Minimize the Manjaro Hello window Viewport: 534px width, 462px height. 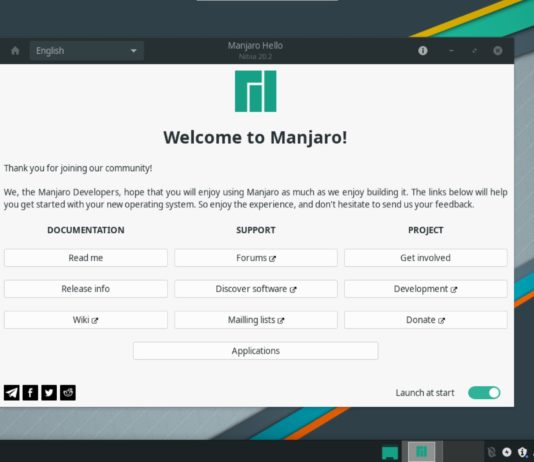tap(451, 51)
